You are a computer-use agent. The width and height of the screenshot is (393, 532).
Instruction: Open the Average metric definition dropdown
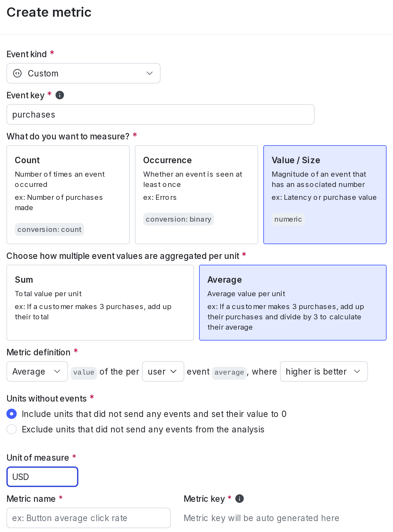coord(37,371)
